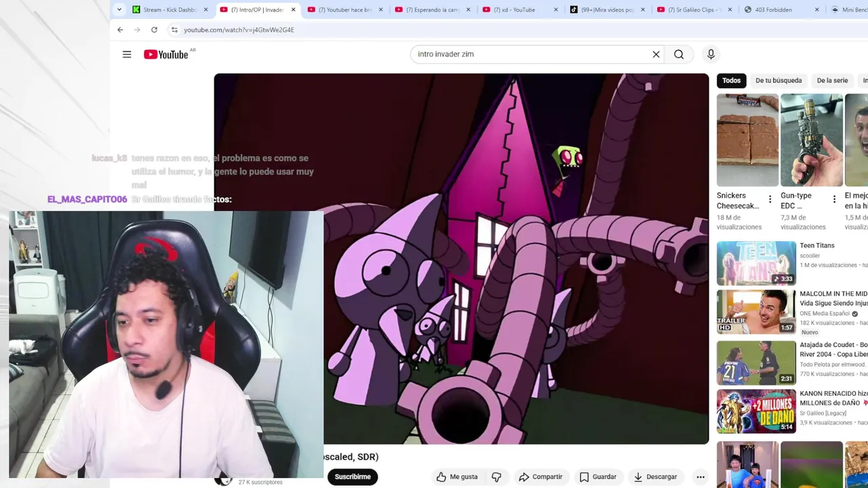Open more actions three-dot menu under video
Screen dimensions: 868x488
coord(701,476)
